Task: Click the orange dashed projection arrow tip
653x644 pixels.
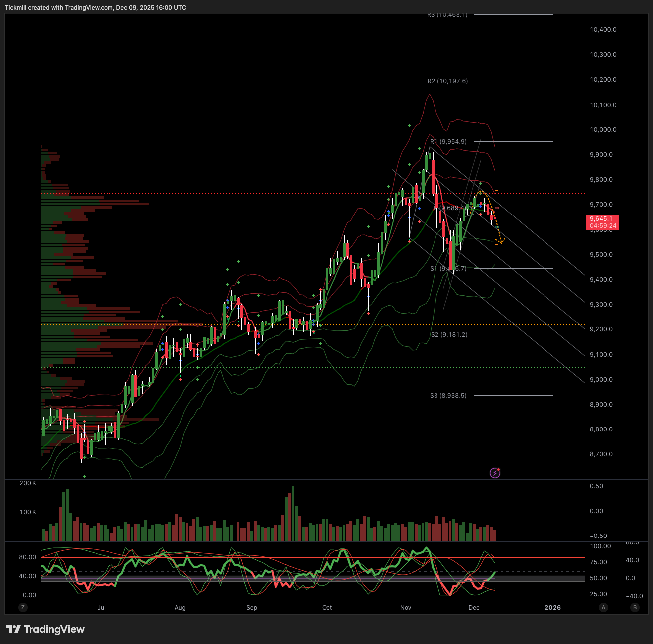Action: pyautogui.click(x=501, y=242)
